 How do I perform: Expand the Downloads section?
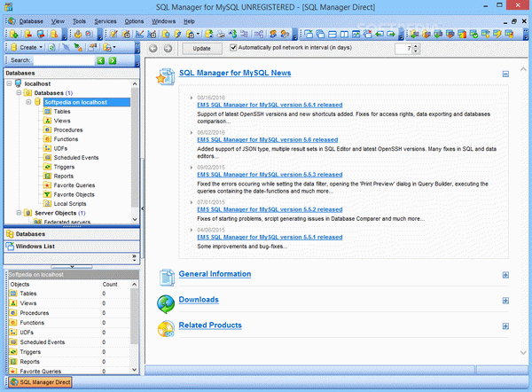(x=505, y=301)
